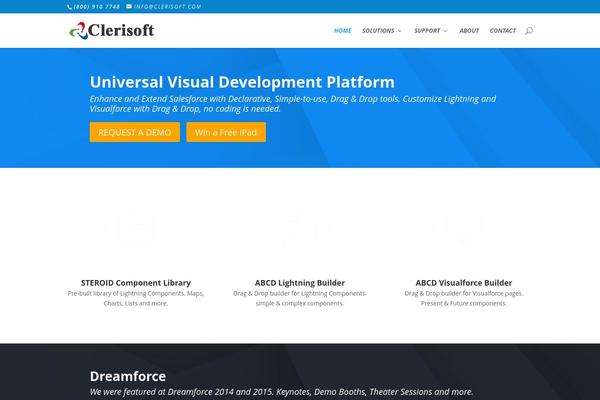600x400 pixels.
Task: Click the envelope email icon
Action: 129,6
